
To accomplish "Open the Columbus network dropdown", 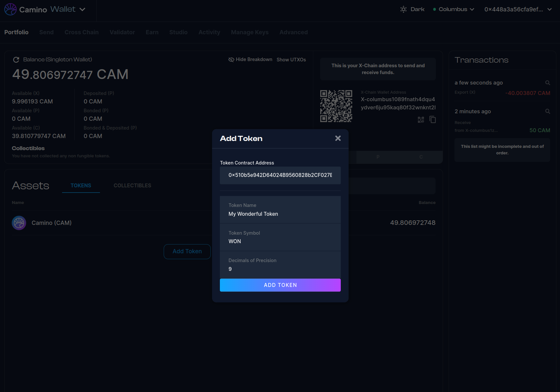I will tap(453, 9).
